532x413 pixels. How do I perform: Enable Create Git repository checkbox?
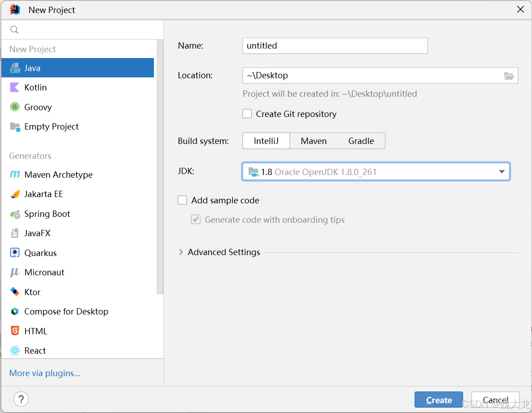(x=247, y=113)
